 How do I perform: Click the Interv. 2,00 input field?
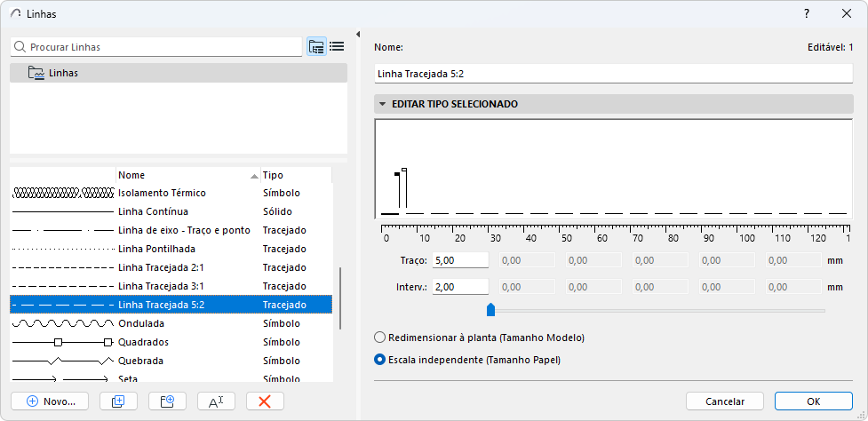(x=460, y=287)
